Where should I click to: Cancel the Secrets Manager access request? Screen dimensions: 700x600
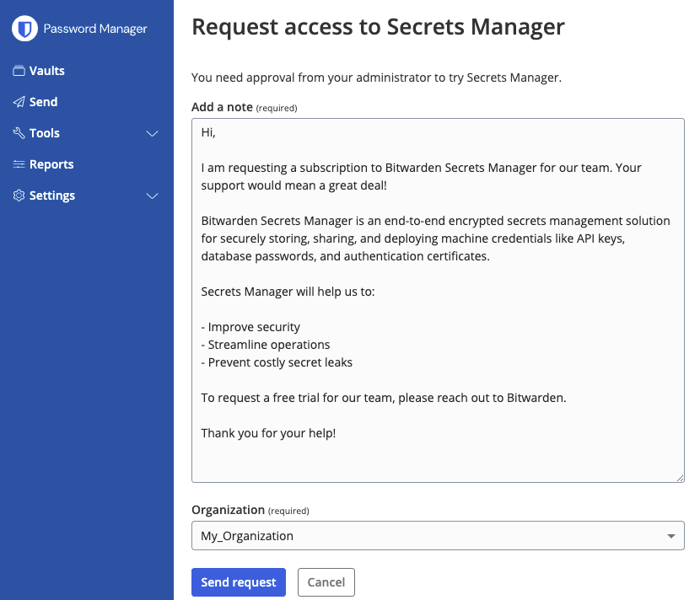tap(326, 582)
